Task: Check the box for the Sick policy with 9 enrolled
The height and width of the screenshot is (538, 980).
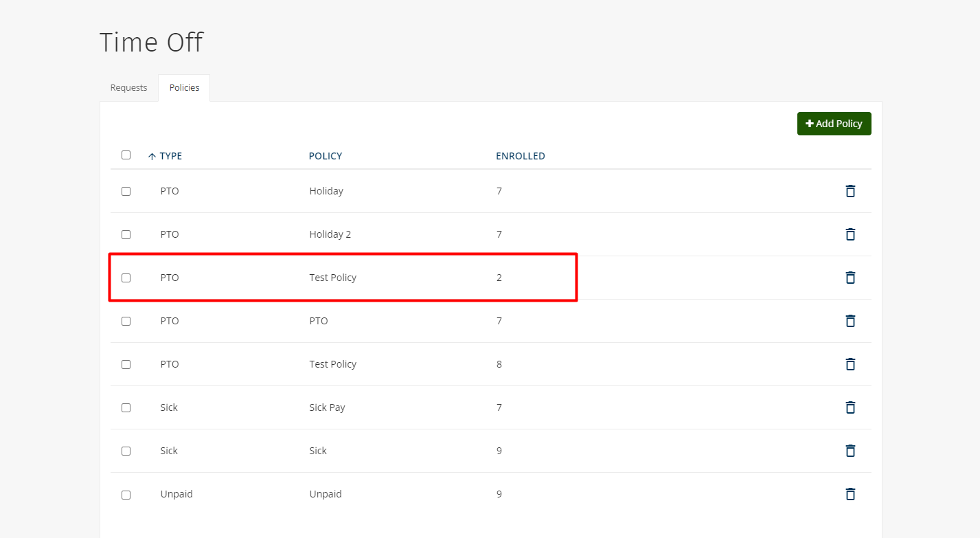Action: click(x=126, y=451)
